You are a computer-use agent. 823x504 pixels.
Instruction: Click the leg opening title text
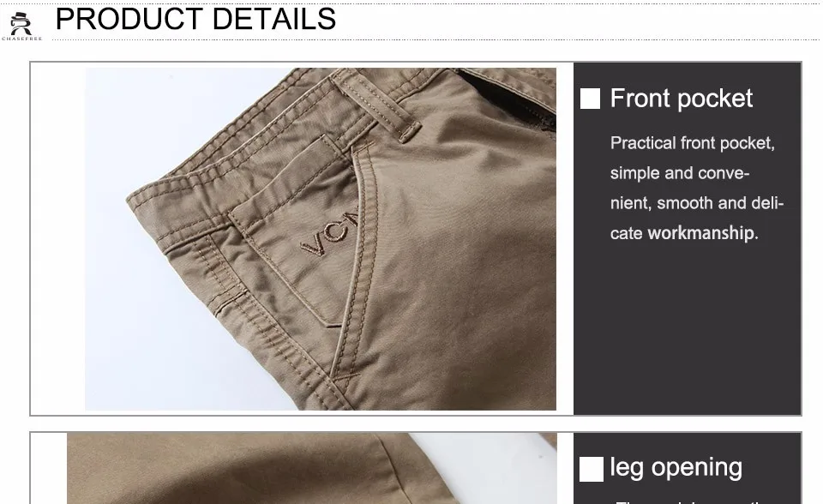click(x=676, y=467)
